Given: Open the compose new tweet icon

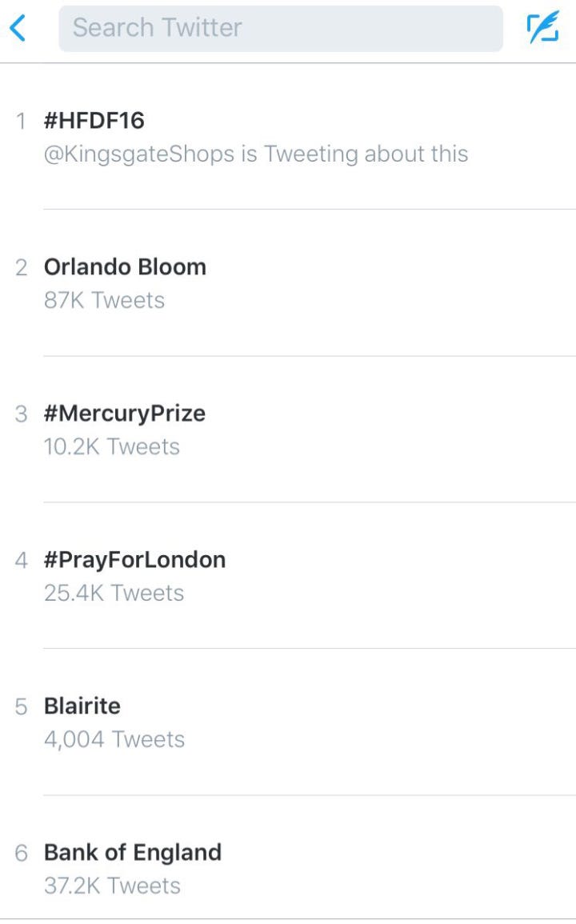Looking at the screenshot, I should (542, 28).
